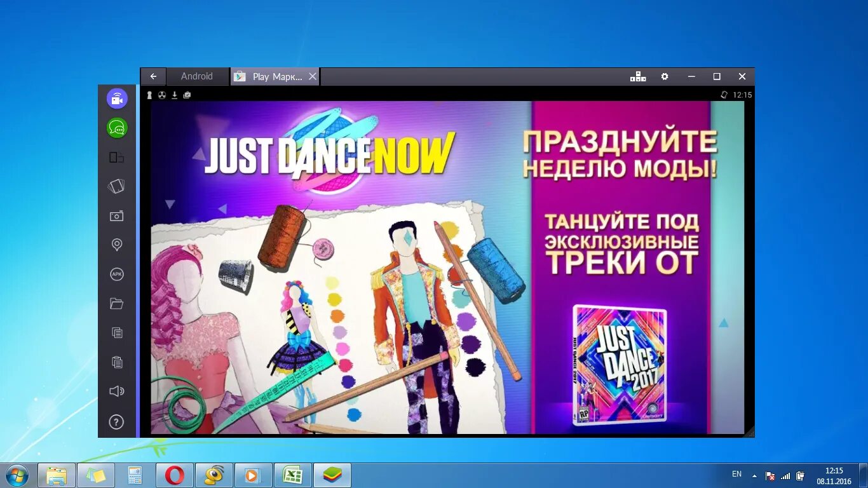Open the BlueStacks TV streaming camera icon
The width and height of the screenshot is (868, 488).
(x=117, y=98)
